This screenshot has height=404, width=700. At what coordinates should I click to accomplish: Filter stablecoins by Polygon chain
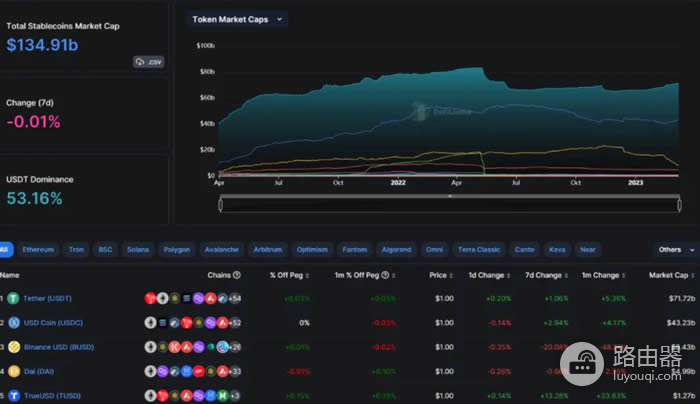[177, 250]
